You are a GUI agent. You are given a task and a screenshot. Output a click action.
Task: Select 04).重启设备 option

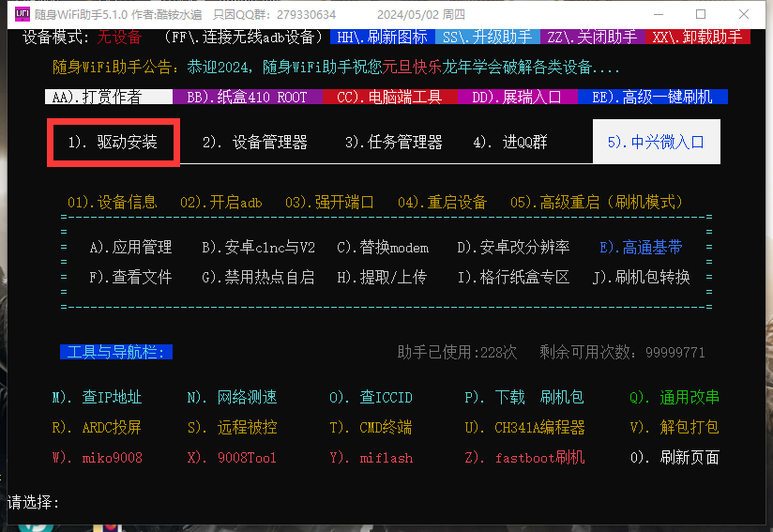442,202
